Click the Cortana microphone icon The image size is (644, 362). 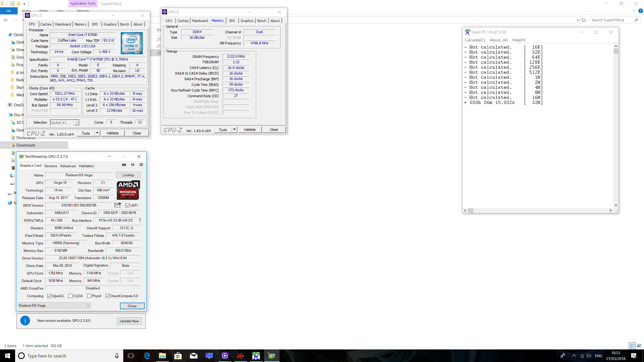pos(117,356)
